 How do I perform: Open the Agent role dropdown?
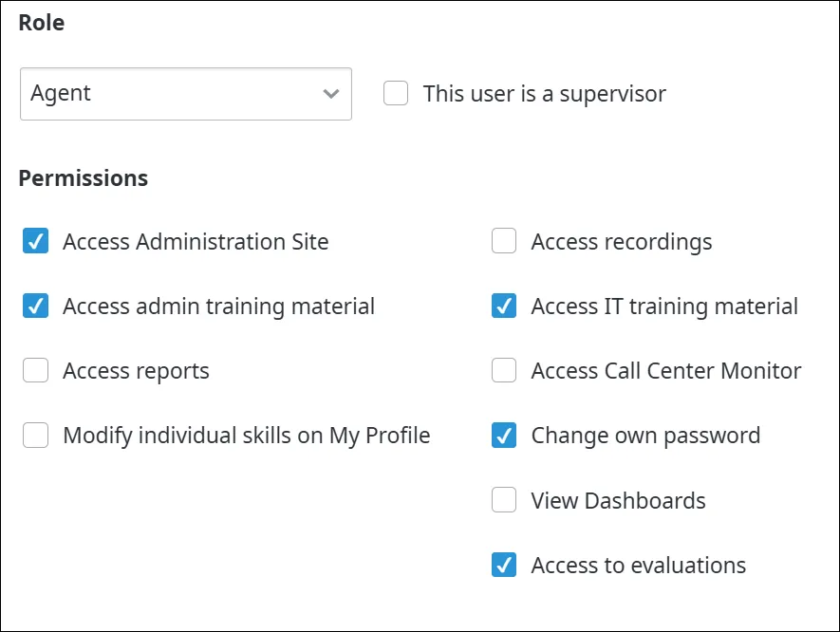pyautogui.click(x=185, y=94)
